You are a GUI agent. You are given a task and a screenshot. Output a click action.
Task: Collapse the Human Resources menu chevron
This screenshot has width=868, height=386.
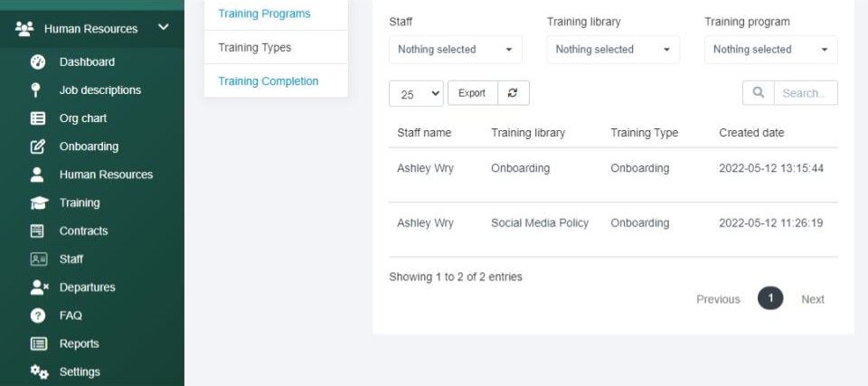pyautogui.click(x=164, y=28)
